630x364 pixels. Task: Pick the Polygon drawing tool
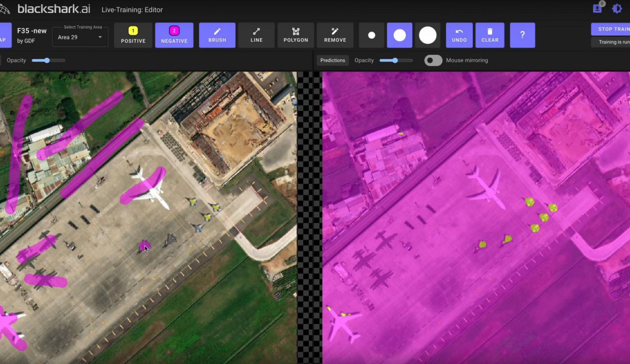coord(296,35)
